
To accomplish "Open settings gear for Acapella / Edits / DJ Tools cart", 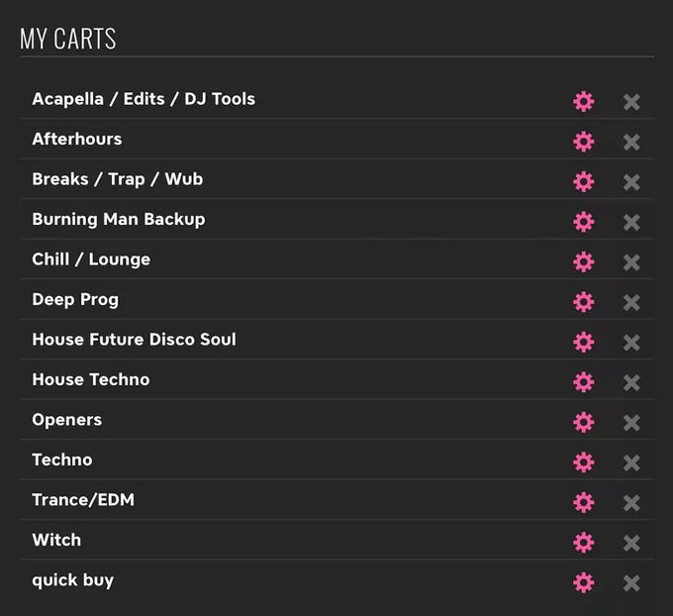I will click(584, 102).
